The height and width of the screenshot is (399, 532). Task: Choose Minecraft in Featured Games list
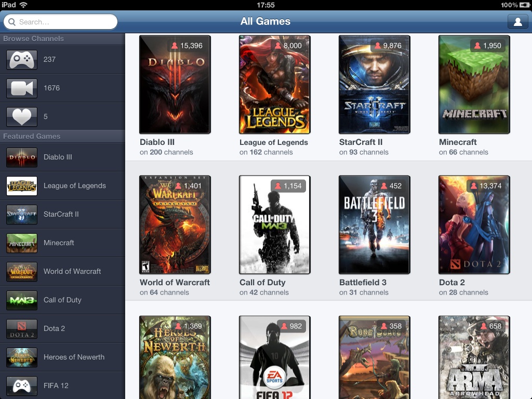[x=59, y=243]
